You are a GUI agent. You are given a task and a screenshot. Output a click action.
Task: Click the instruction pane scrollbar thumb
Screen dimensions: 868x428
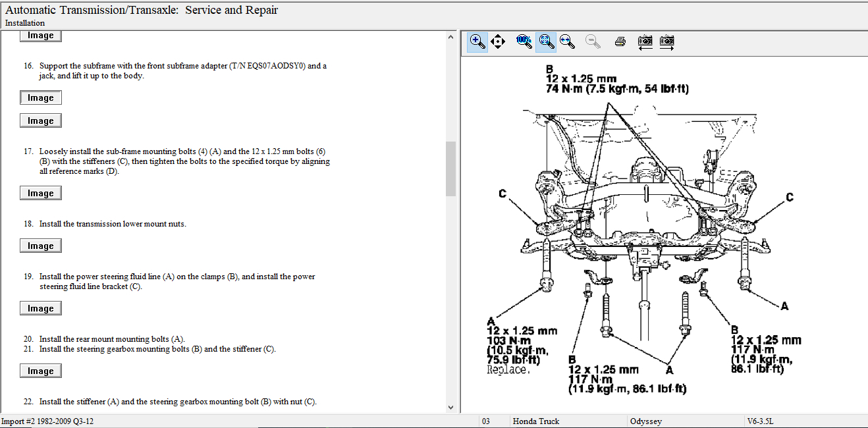click(450, 168)
